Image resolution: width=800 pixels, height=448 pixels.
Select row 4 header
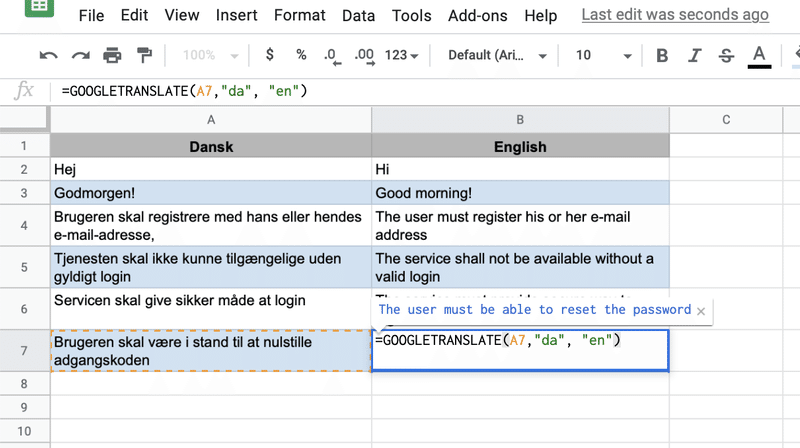pos(24,226)
